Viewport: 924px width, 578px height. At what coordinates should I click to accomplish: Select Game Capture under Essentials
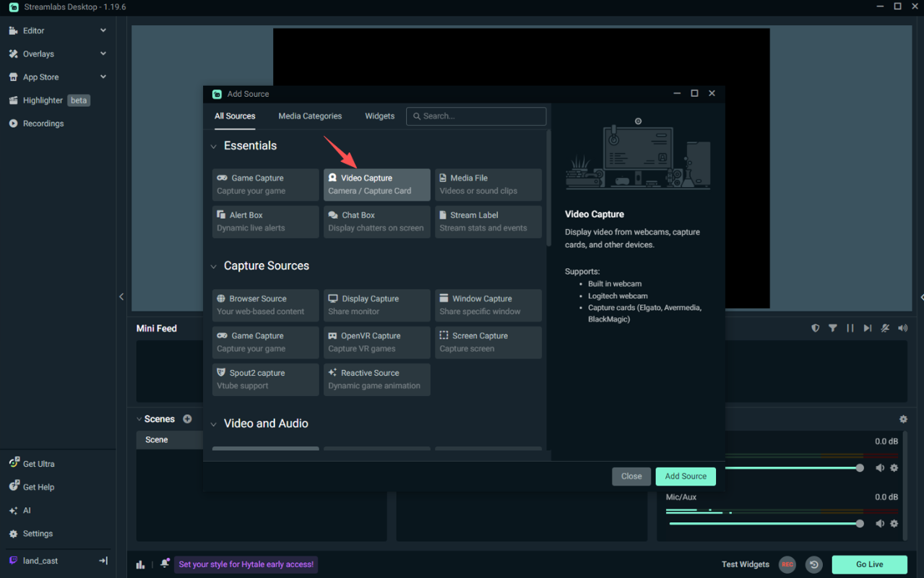(266, 184)
